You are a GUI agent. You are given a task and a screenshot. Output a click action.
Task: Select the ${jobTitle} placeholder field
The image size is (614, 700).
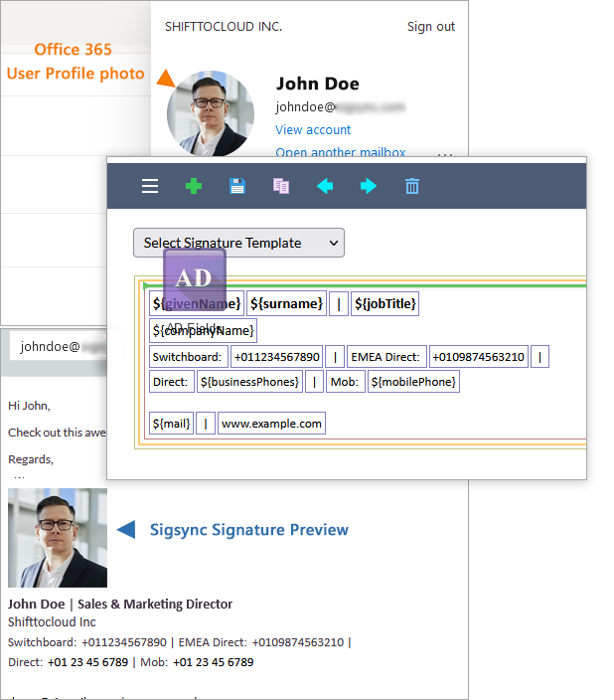(385, 303)
